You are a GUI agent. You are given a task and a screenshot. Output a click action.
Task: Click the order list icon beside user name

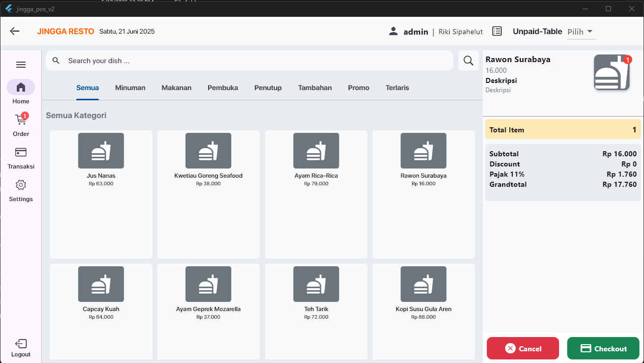[497, 31]
